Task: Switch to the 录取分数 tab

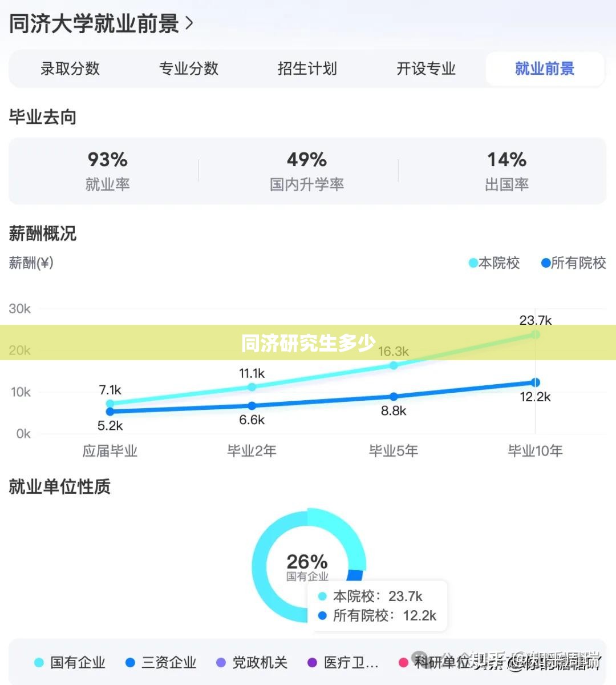Action: click(x=70, y=69)
